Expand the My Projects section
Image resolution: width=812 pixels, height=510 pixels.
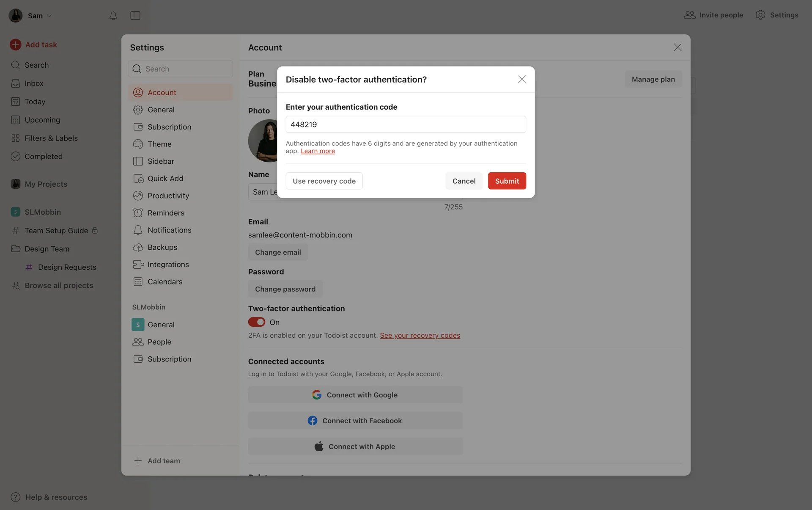click(x=46, y=184)
